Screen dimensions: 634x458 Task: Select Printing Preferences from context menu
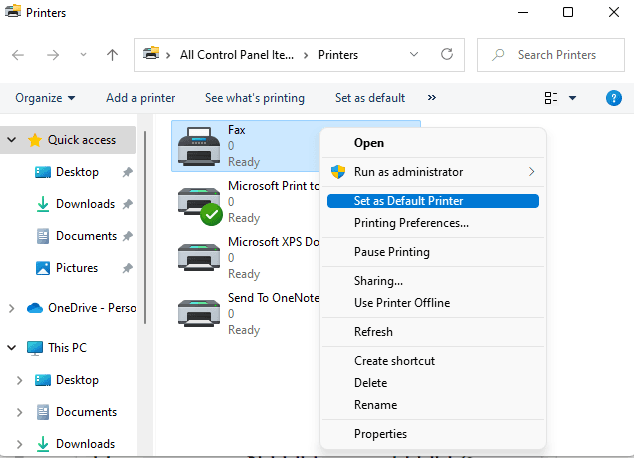[x=411, y=223]
